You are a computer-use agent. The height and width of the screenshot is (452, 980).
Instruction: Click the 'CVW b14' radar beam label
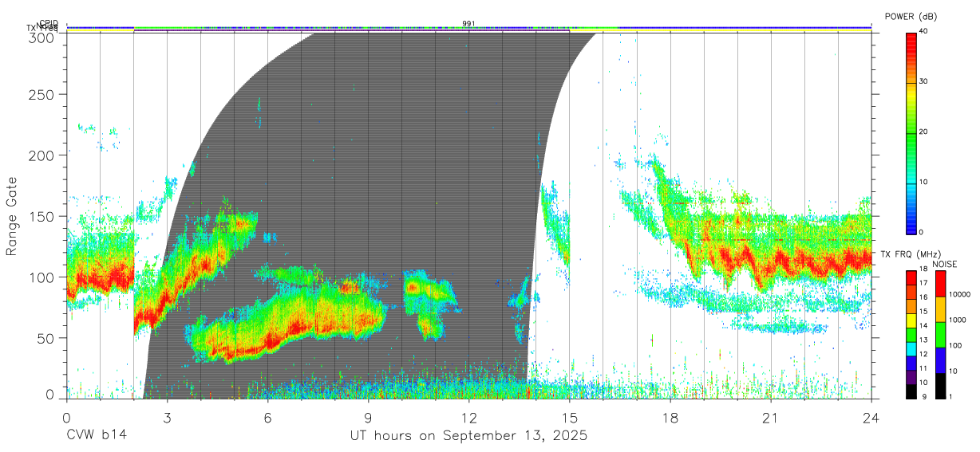click(97, 436)
